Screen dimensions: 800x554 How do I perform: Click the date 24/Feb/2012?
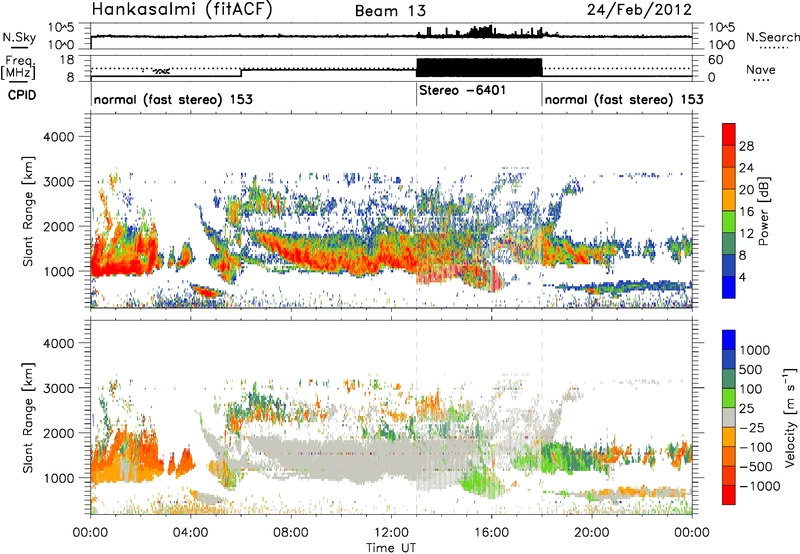pyautogui.click(x=639, y=10)
